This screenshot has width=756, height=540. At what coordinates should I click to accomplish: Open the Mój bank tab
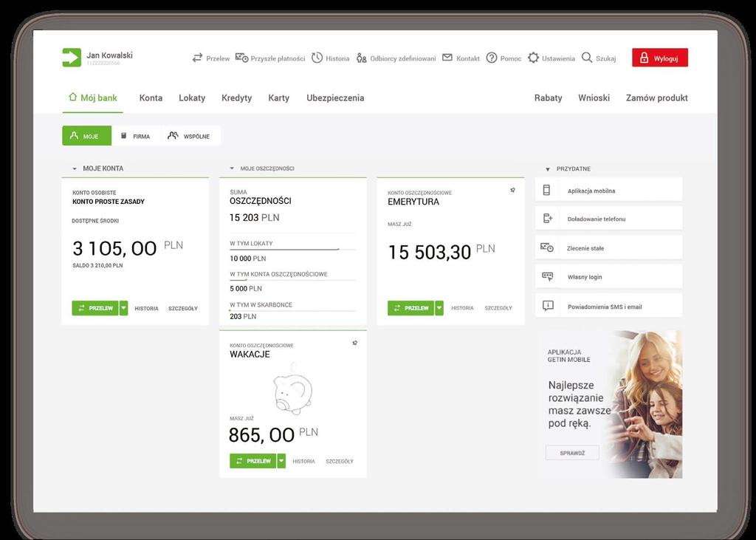(x=92, y=98)
